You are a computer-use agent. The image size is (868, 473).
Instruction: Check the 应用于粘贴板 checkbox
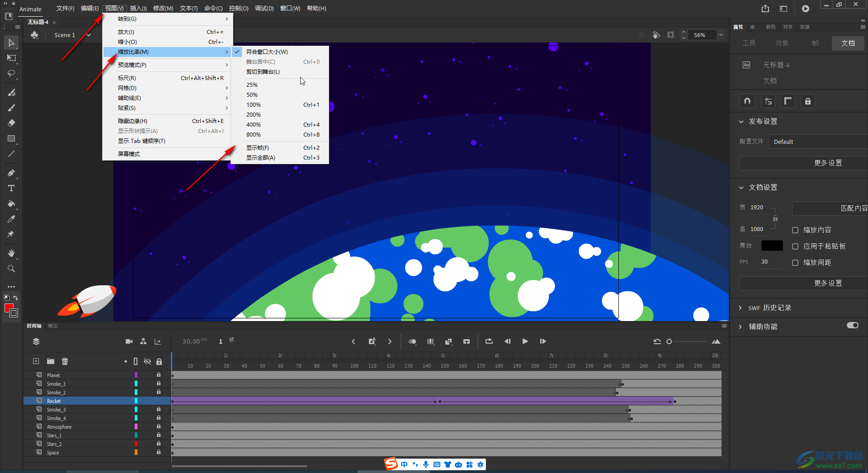pos(795,246)
